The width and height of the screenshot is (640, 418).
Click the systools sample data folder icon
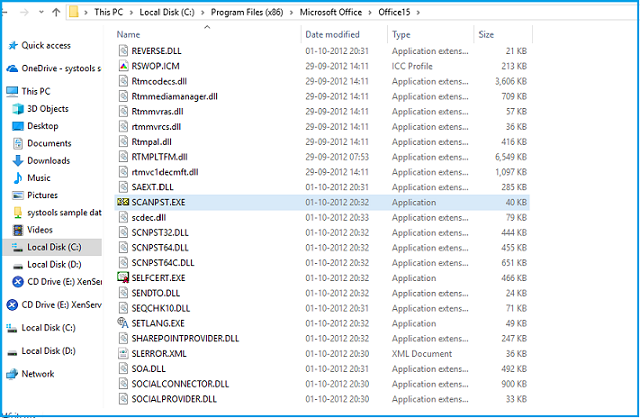18,212
